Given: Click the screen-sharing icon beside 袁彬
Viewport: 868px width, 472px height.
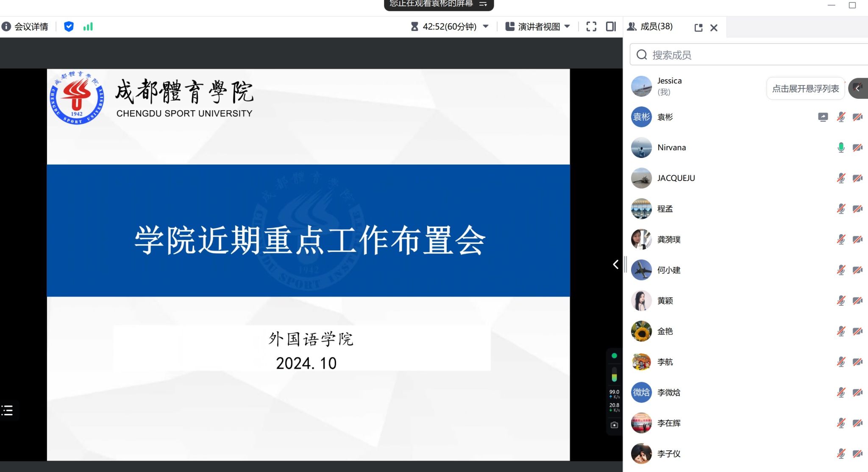Looking at the screenshot, I should 823,117.
